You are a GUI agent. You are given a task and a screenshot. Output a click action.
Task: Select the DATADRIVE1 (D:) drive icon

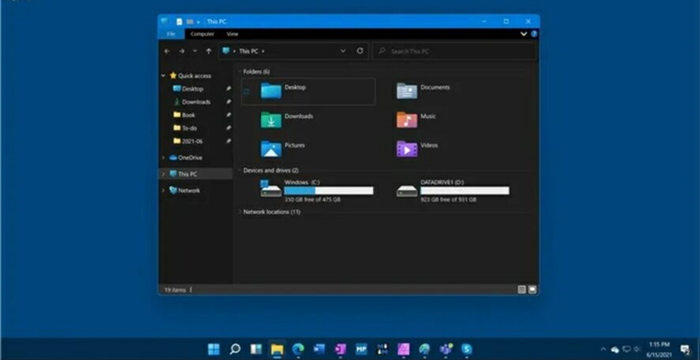(407, 191)
